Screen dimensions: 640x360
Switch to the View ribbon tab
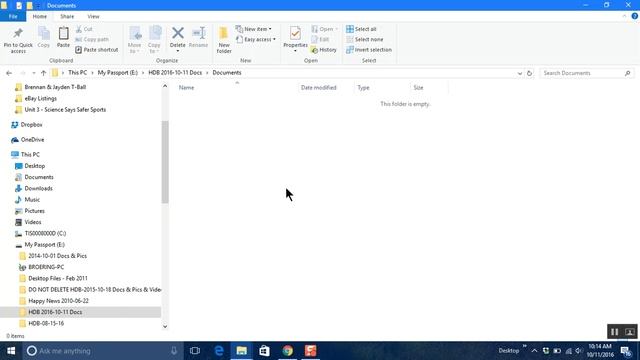[x=93, y=16]
